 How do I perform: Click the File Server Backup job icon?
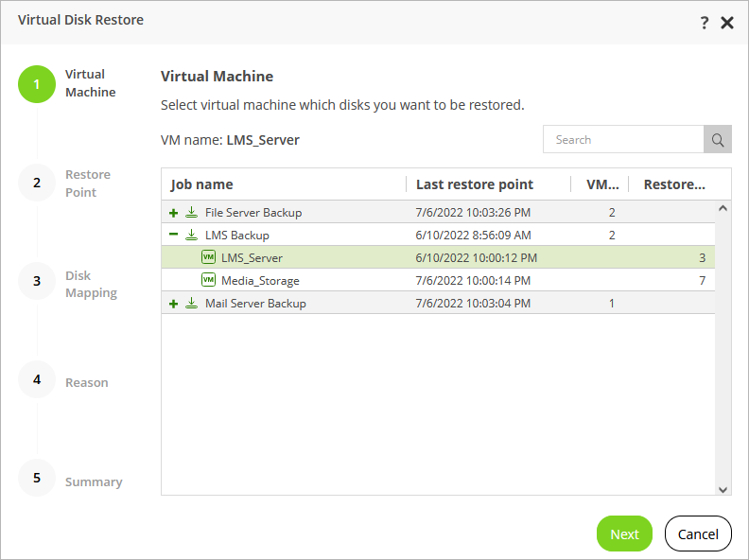pos(192,213)
